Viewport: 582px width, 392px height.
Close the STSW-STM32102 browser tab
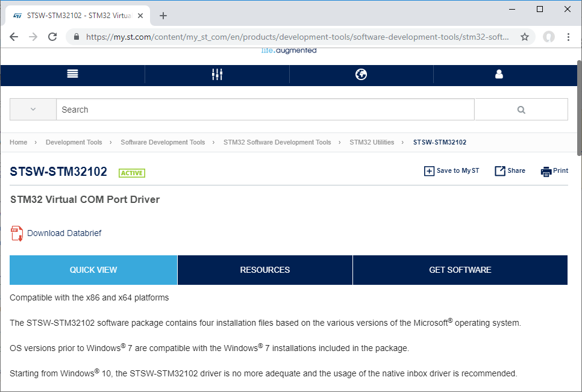[x=140, y=16]
